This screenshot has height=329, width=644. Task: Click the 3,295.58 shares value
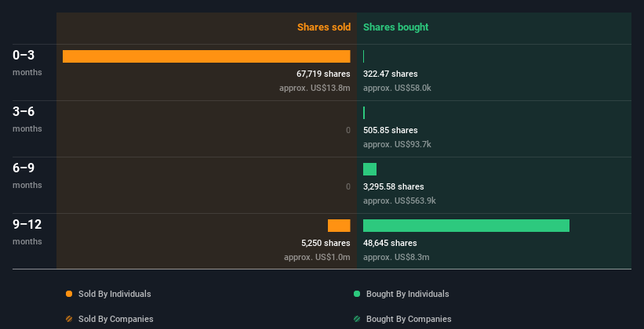coord(394,186)
